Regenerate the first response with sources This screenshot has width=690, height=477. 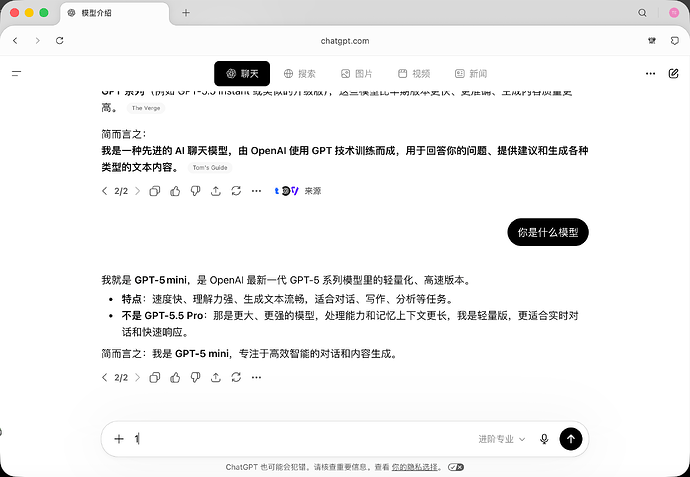click(x=236, y=191)
